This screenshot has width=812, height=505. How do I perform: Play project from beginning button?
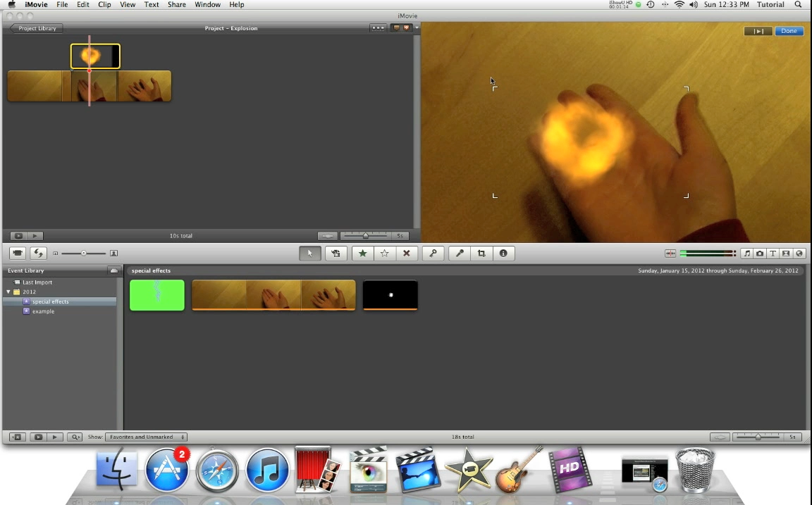[35, 235]
